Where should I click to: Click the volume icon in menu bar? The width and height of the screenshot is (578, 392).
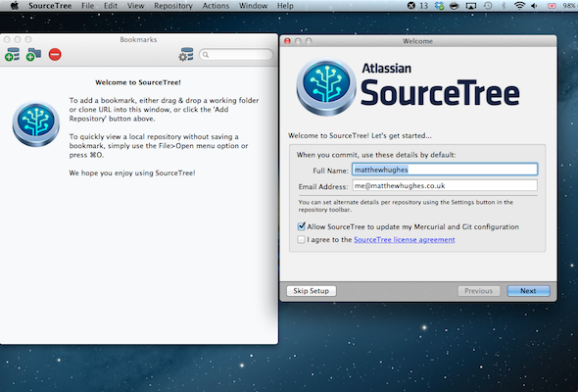[x=534, y=6]
